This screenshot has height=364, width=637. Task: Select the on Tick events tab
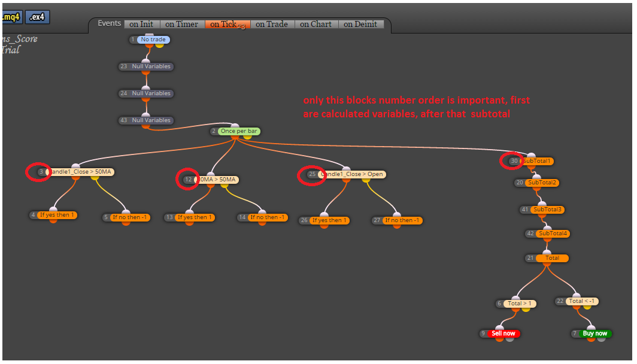pyautogui.click(x=227, y=25)
